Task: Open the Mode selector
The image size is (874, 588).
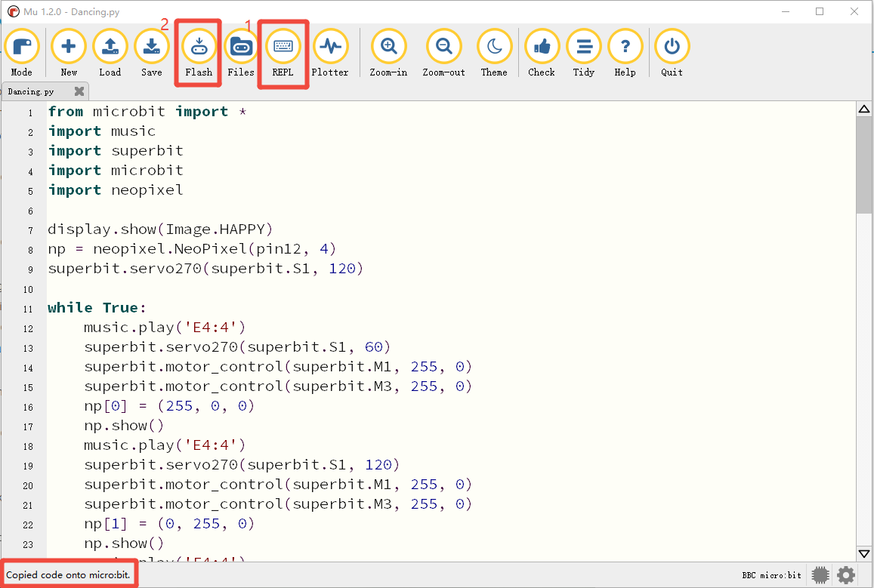Action: pos(22,54)
